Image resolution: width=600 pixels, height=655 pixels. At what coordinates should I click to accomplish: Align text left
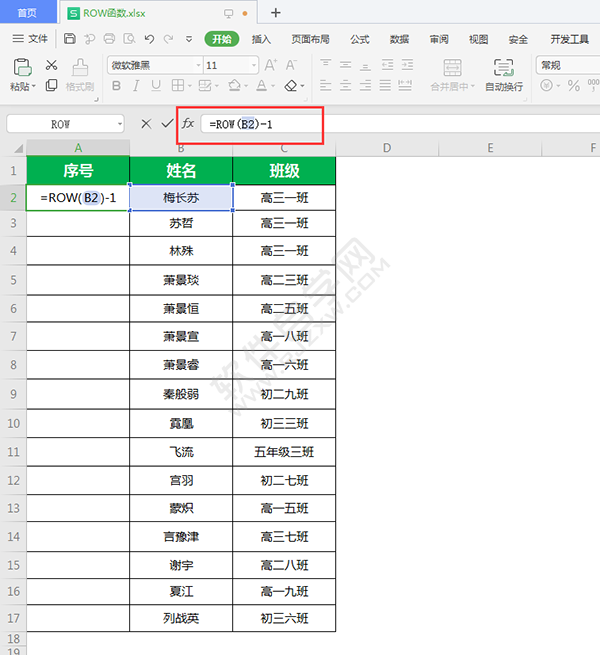click(x=325, y=86)
